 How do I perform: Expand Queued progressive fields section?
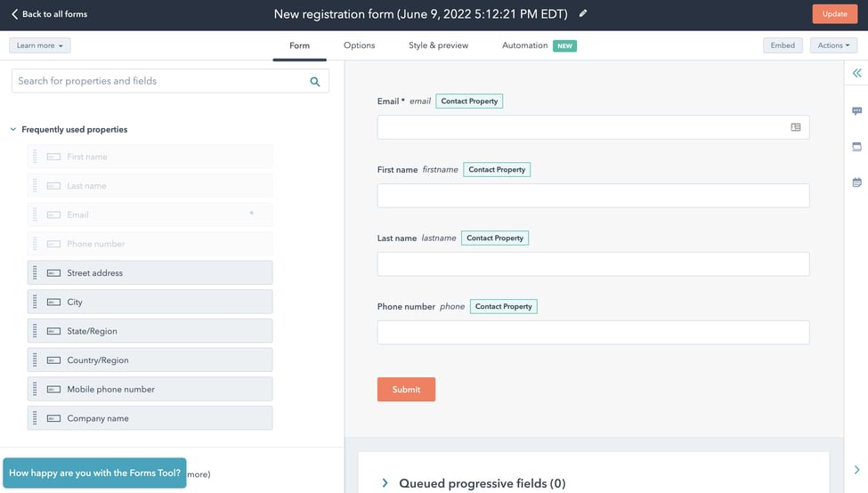click(x=385, y=483)
